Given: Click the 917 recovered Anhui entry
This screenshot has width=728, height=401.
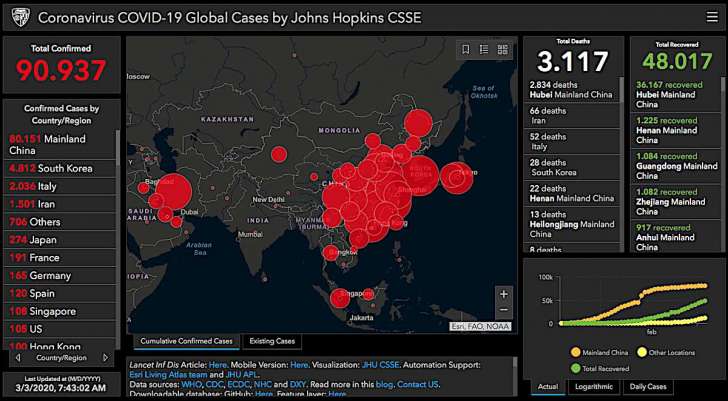Looking at the screenshot, I should [675, 237].
